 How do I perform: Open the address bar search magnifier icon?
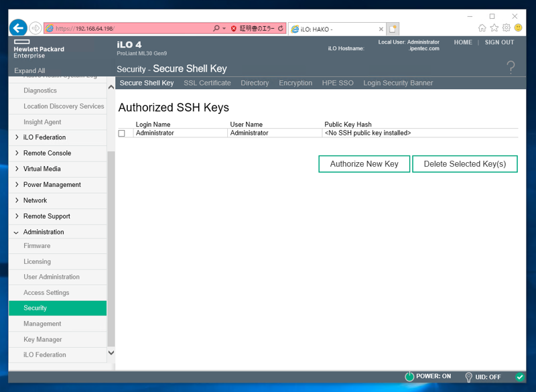[216, 28]
